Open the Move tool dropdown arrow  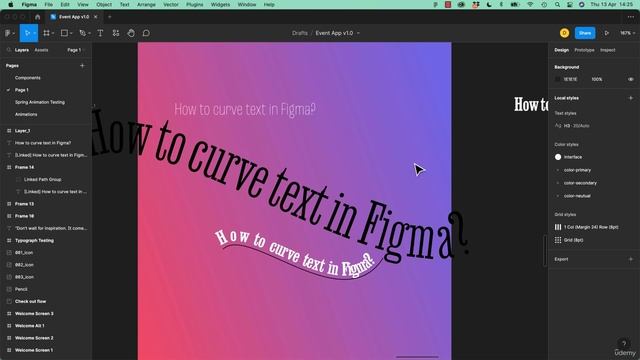tap(34, 33)
